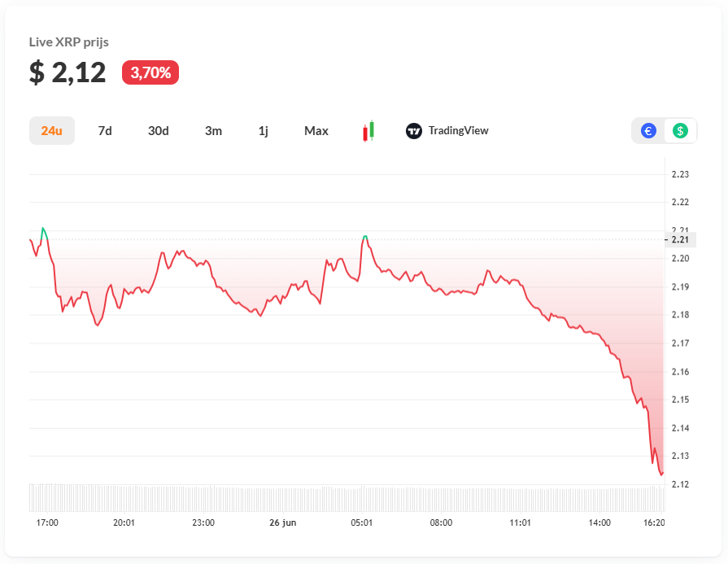This screenshot has width=728, height=564.
Task: Click the red 3,70% change badge
Action: [x=150, y=72]
